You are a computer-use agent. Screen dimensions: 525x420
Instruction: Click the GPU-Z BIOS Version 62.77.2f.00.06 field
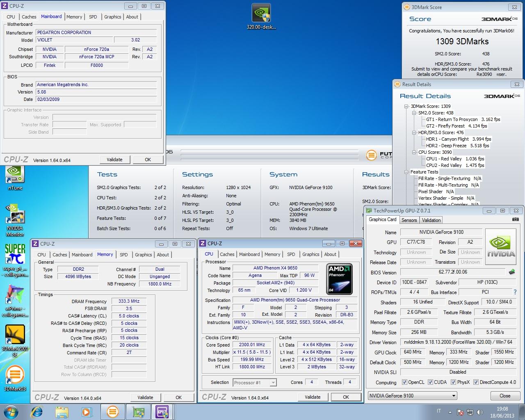[x=453, y=272]
